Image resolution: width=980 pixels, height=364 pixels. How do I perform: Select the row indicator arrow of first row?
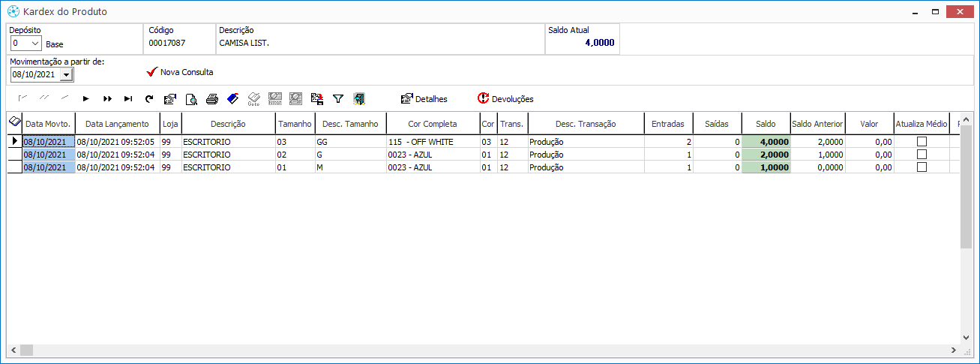click(x=14, y=141)
